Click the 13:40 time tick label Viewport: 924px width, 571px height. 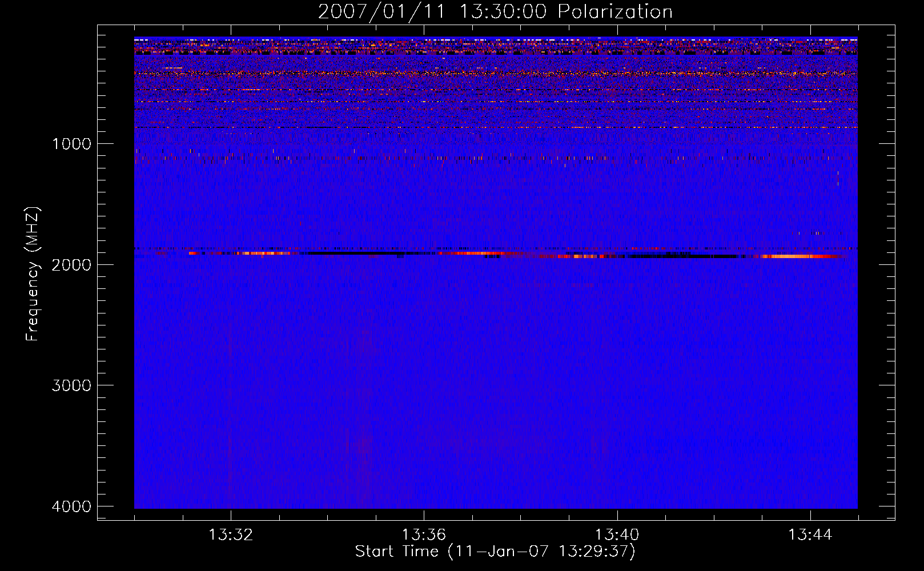617,535
